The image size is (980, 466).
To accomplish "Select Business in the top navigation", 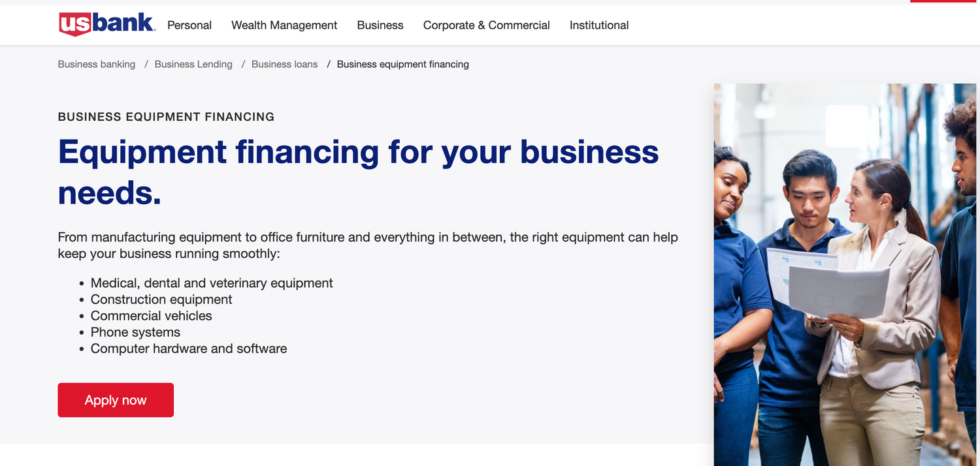I will tap(380, 25).
